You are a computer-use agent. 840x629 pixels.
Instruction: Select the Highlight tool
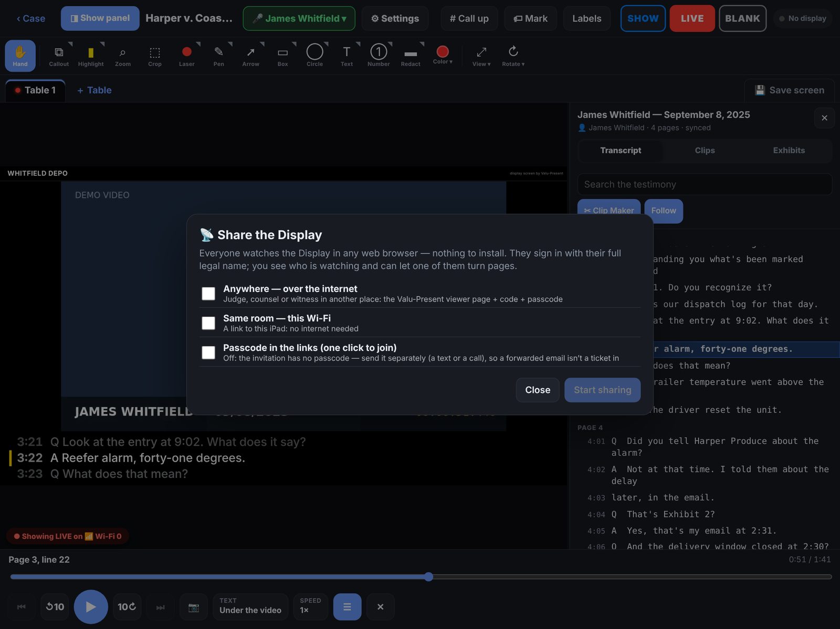[x=91, y=56]
